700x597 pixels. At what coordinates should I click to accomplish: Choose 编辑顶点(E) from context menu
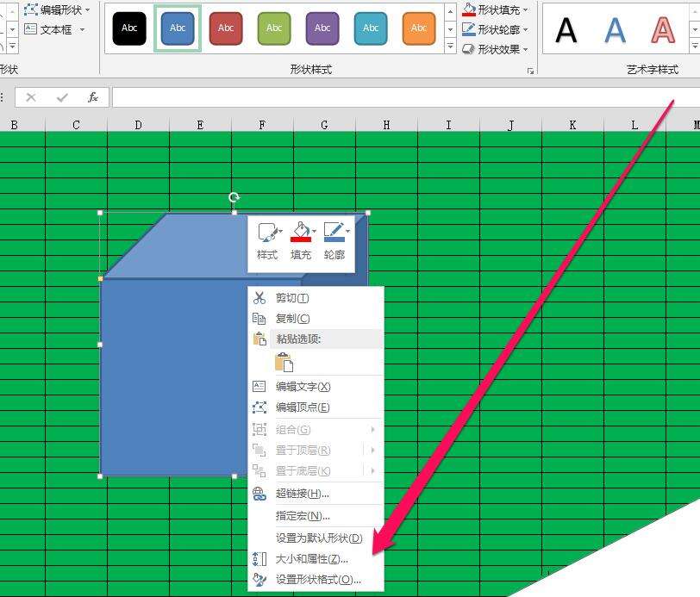[x=316, y=407]
